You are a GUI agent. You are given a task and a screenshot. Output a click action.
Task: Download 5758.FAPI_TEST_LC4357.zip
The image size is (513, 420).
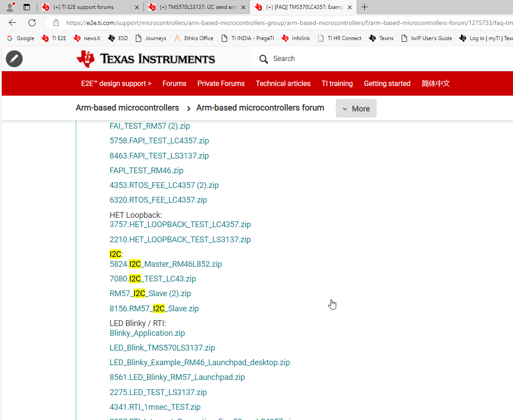(159, 141)
